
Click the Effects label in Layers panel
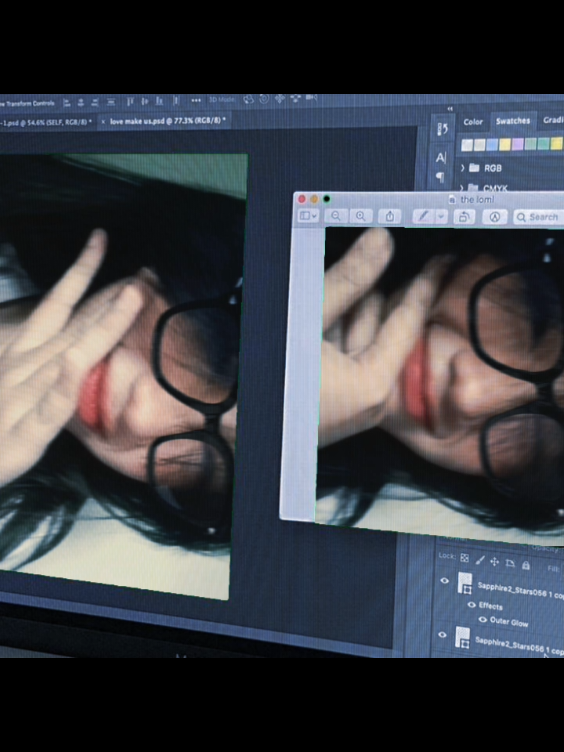pos(490,606)
